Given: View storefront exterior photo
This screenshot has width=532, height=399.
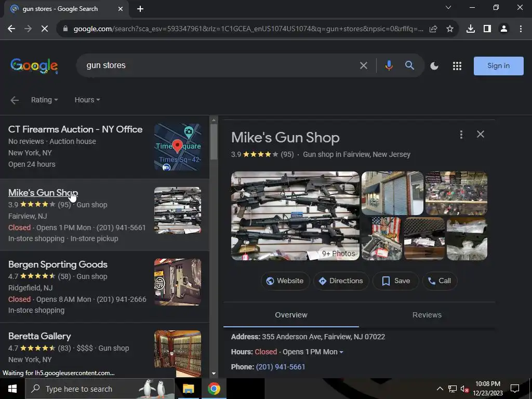Looking at the screenshot, I should pos(392,193).
